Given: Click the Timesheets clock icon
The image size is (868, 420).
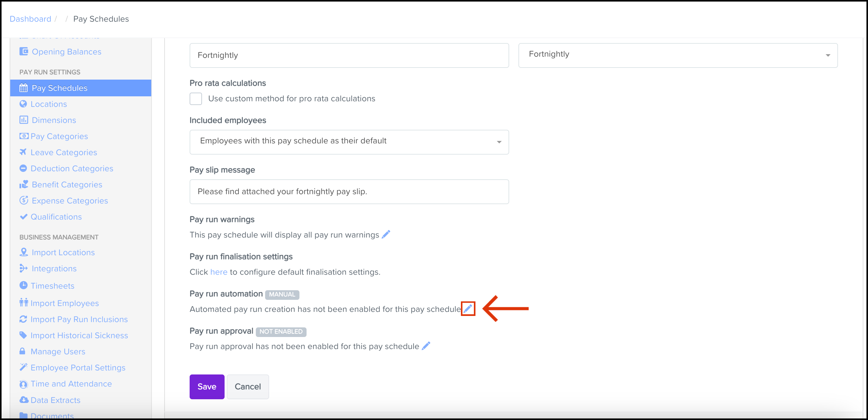Looking at the screenshot, I should 23,285.
